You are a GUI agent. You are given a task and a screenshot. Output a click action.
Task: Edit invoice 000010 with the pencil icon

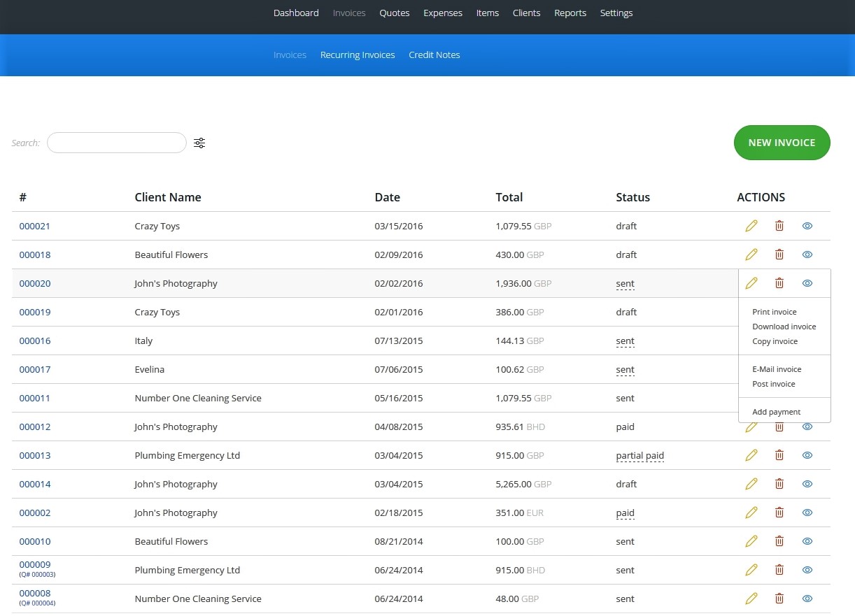751,541
